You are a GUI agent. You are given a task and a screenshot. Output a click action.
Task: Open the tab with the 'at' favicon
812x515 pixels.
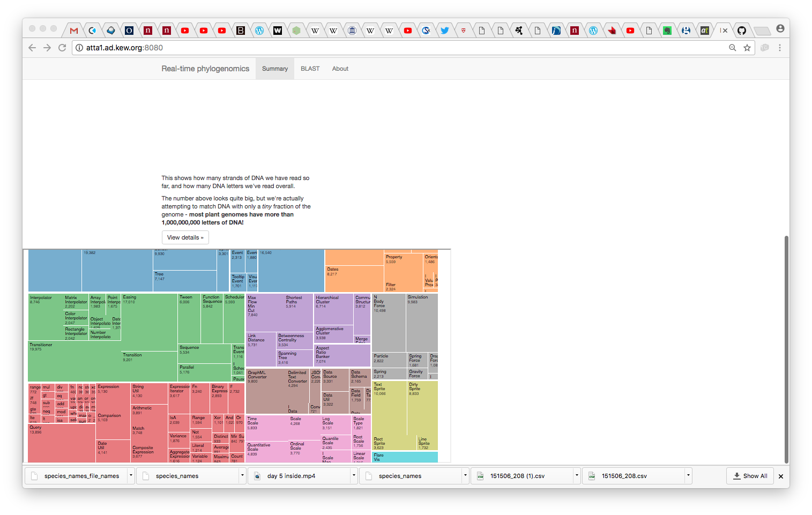pyautogui.click(x=704, y=31)
